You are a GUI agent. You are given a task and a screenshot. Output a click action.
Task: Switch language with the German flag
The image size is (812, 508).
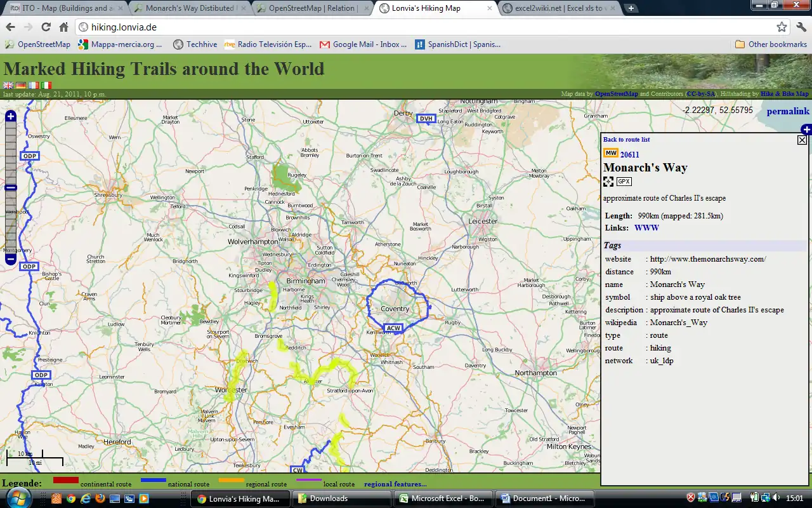pos(21,85)
